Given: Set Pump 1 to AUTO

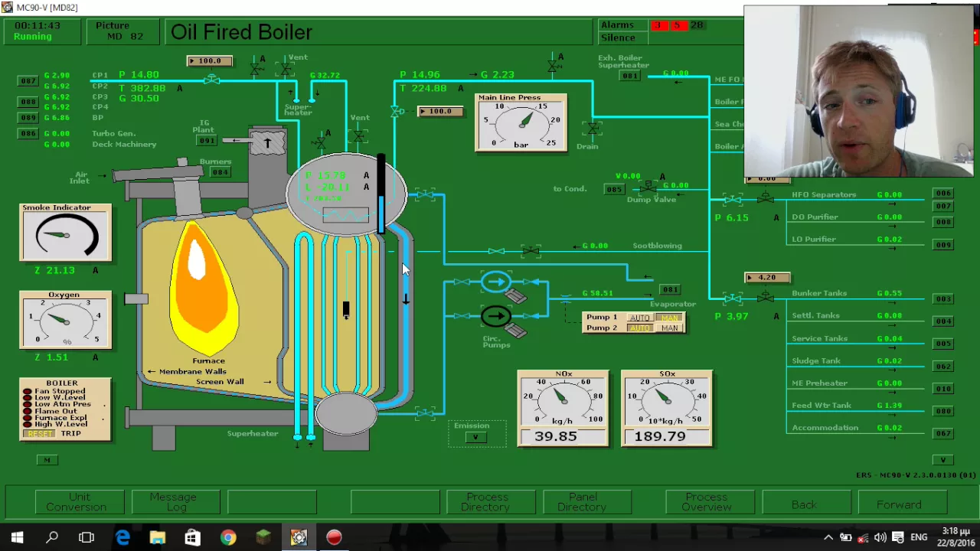Looking at the screenshot, I should 639,318.
